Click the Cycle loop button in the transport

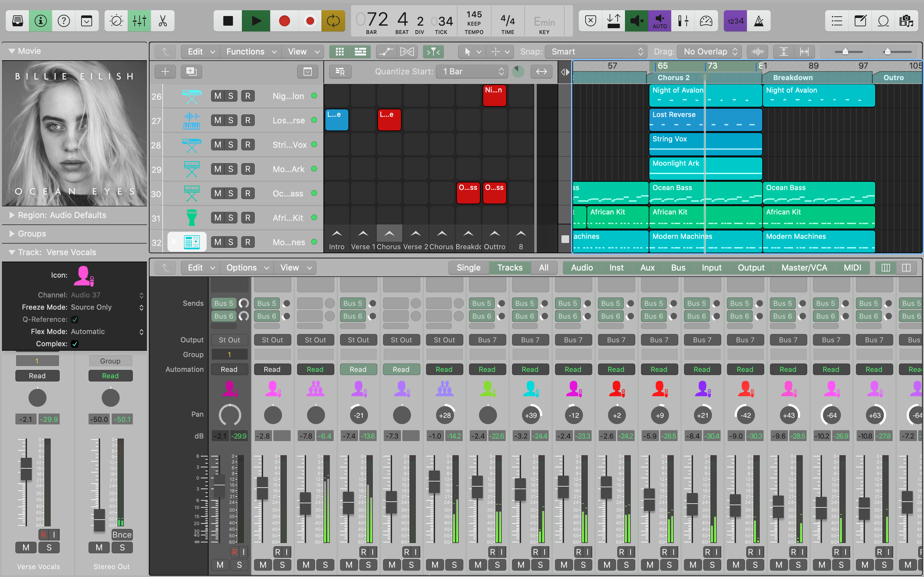pos(333,21)
